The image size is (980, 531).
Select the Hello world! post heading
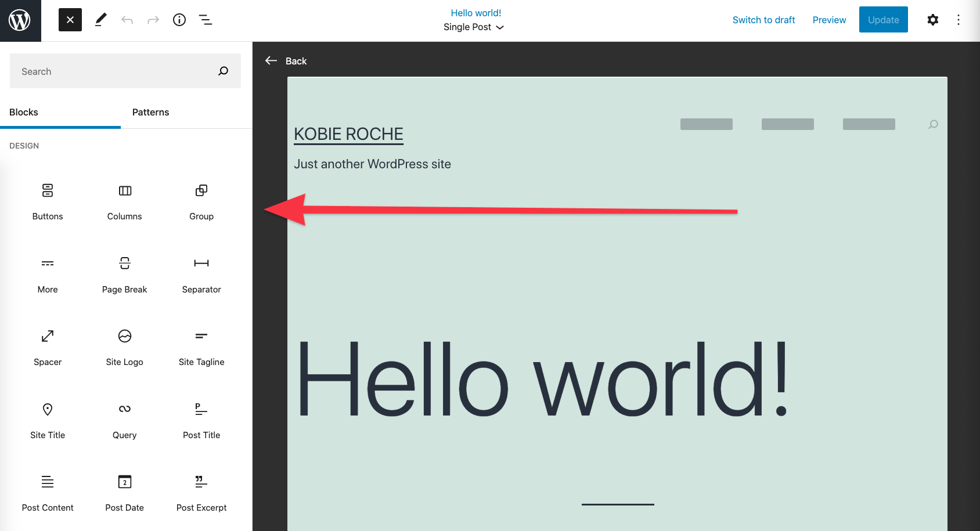point(542,378)
